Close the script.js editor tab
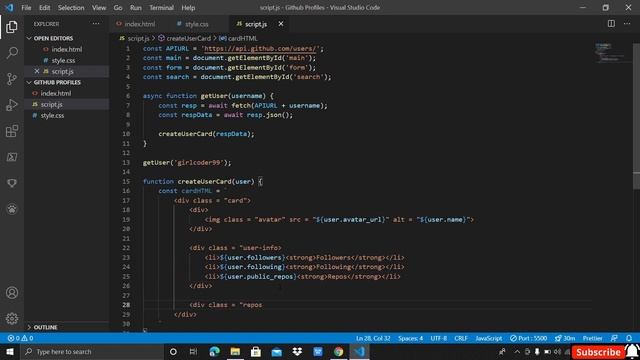 (x=281, y=24)
